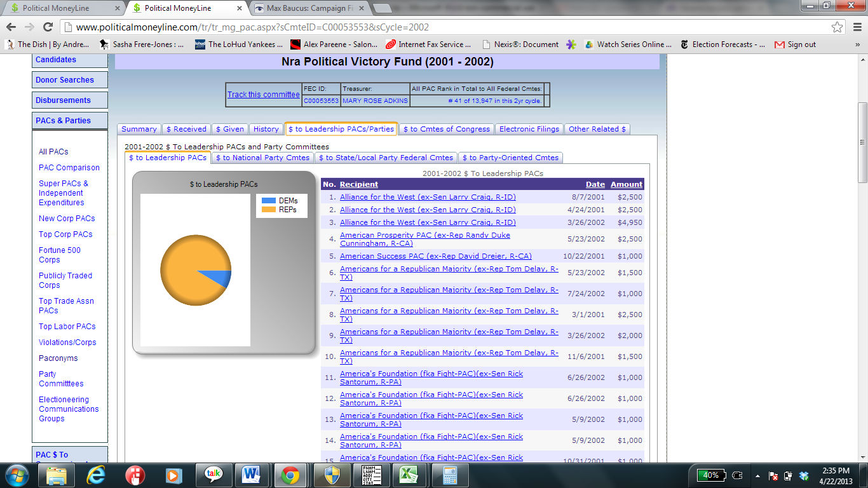This screenshot has height=488, width=868.
Task: Open the $ to Cmtes of Congress tab
Action: (447, 129)
